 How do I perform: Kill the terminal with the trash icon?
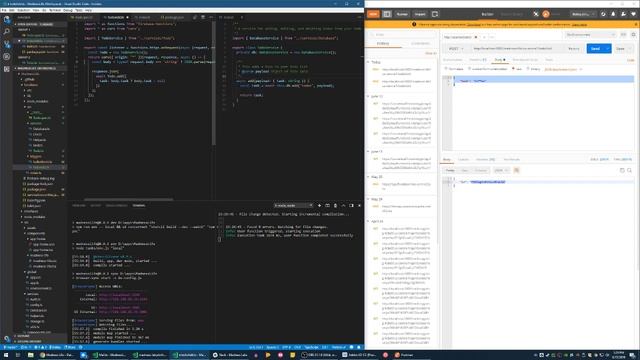coord(336,205)
